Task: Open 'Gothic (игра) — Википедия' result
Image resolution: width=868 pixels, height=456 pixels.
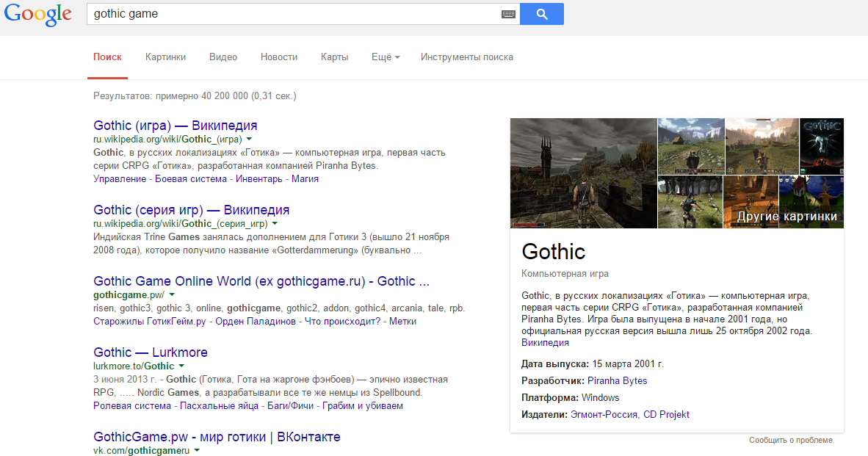Action: (x=175, y=126)
